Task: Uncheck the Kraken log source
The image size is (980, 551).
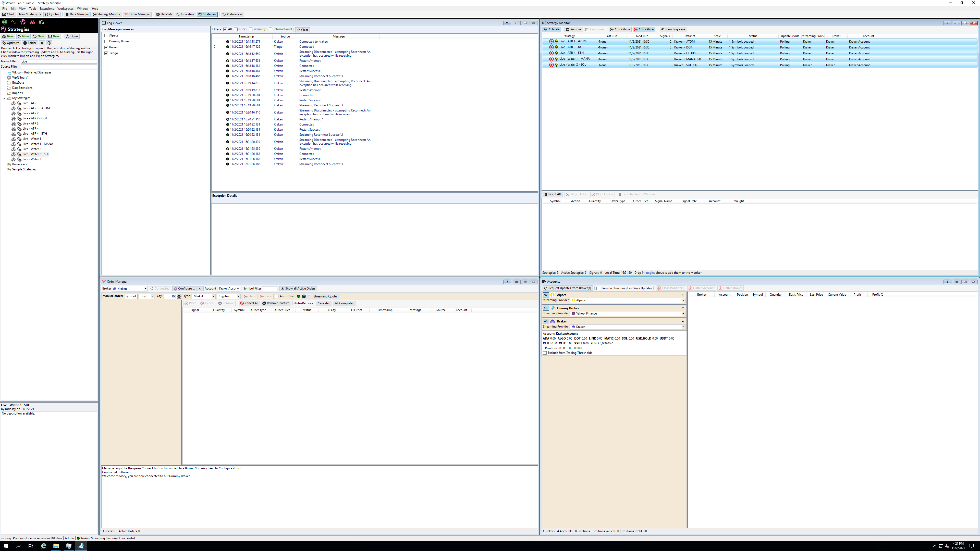Action: coord(106,47)
